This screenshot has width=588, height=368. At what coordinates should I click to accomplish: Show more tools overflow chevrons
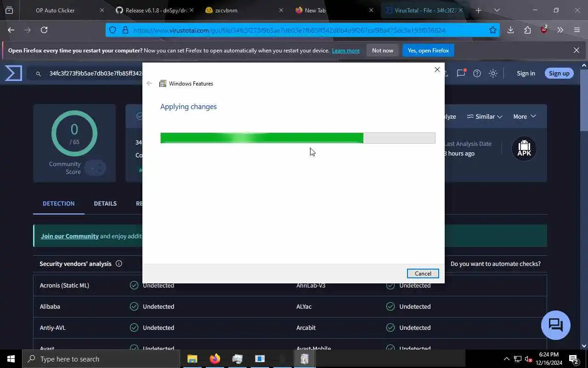pyautogui.click(x=560, y=30)
